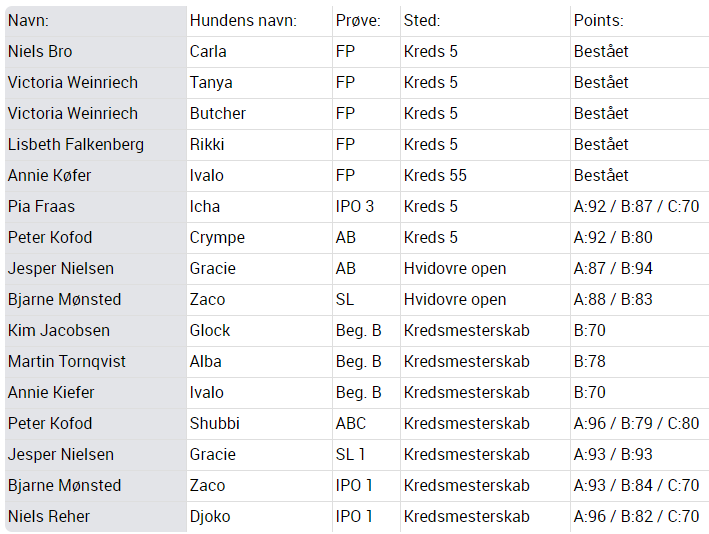Click Niels Reher name cell
The height and width of the screenshot is (534, 709).
click(96, 516)
